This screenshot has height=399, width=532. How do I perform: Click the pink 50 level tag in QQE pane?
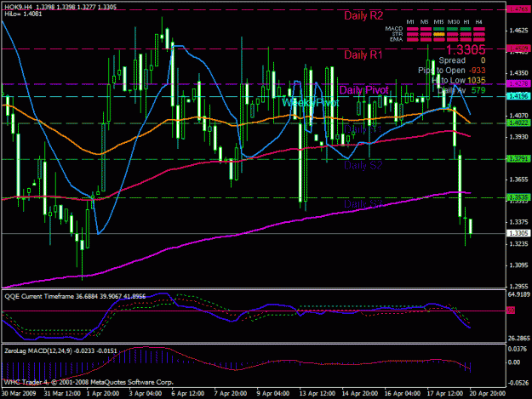511,311
